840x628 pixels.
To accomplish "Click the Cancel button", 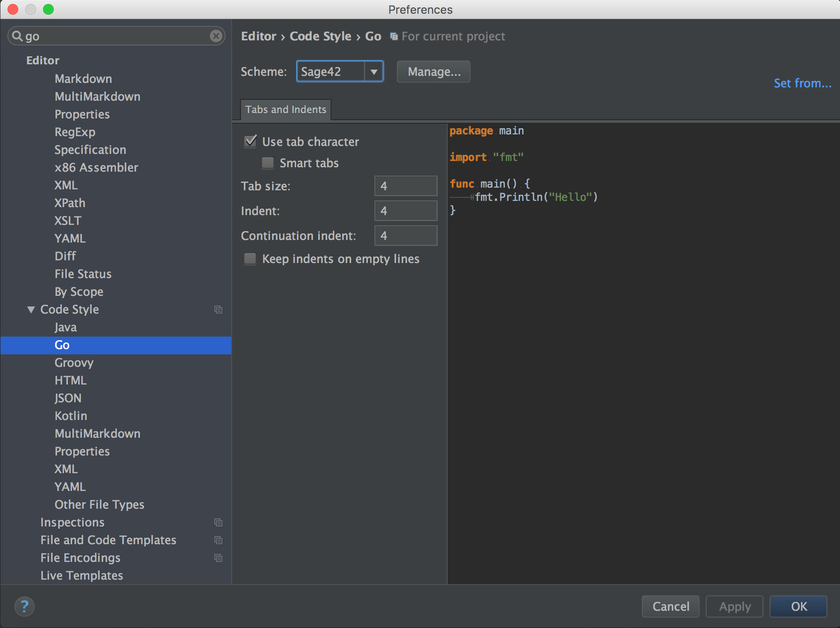I will click(x=670, y=606).
